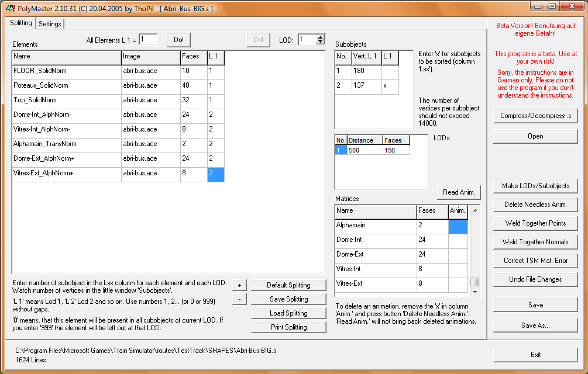The height and width of the screenshot is (374, 588).
Task: Click Delete Needless Anim. button
Action: pyautogui.click(x=535, y=205)
